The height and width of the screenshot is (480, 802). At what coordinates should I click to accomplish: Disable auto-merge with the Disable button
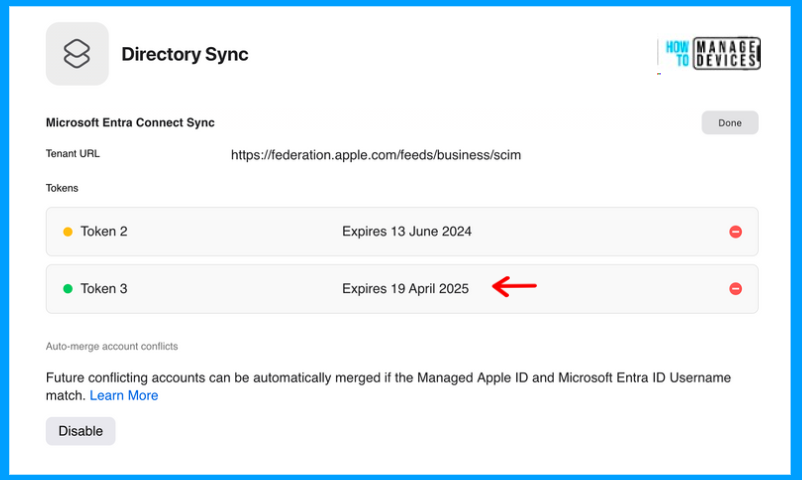80,431
